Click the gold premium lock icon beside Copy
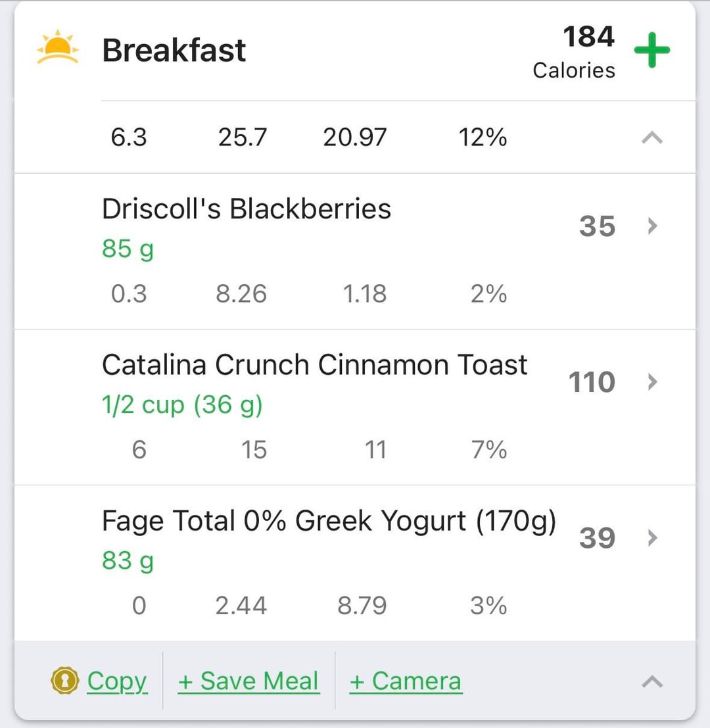Screen dimensions: 710x728 coord(64,681)
